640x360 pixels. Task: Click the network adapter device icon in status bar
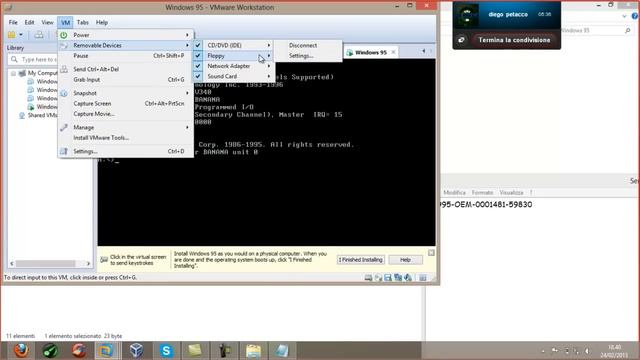398,278
